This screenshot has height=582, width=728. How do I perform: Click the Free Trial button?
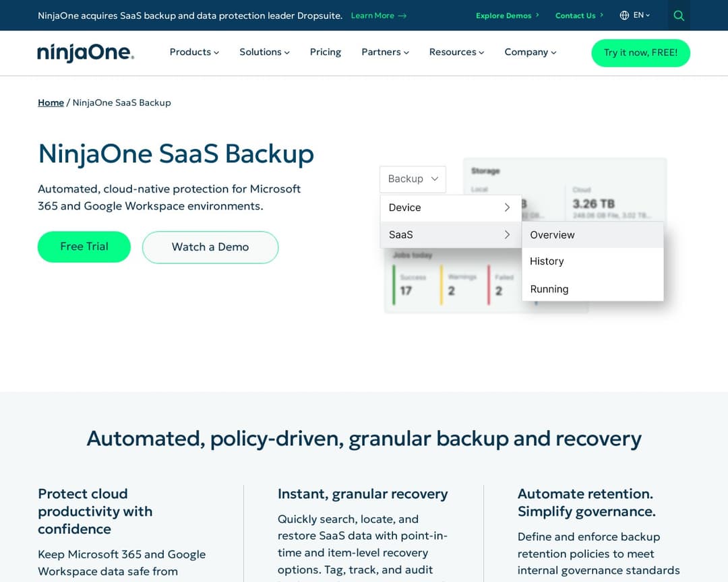(x=84, y=247)
